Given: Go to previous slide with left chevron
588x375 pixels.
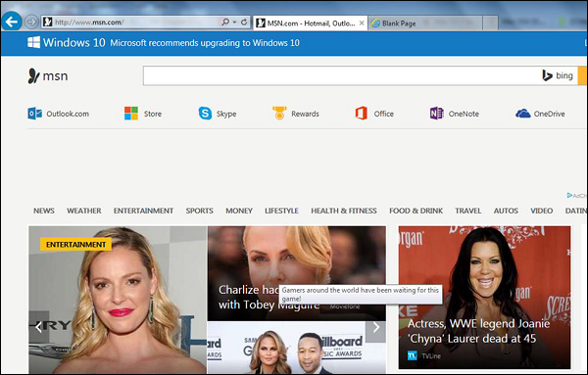Looking at the screenshot, I should pyautogui.click(x=38, y=327).
